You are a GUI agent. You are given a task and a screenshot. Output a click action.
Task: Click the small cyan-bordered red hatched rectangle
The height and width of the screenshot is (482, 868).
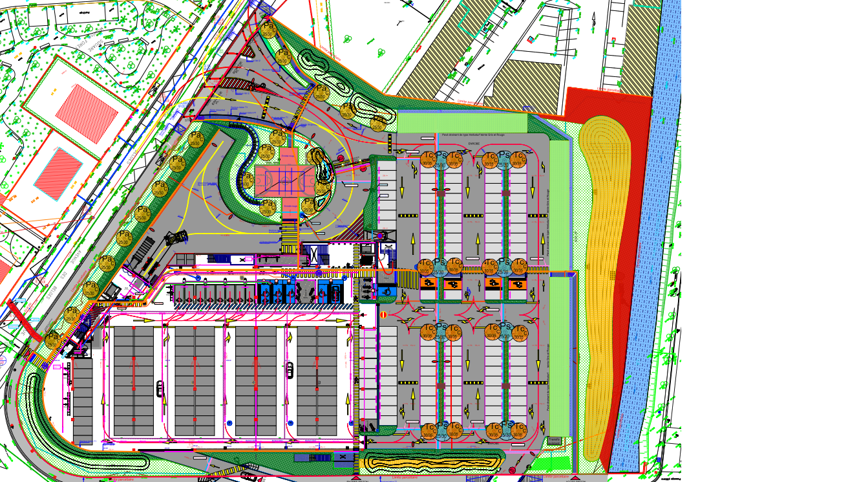58,173
